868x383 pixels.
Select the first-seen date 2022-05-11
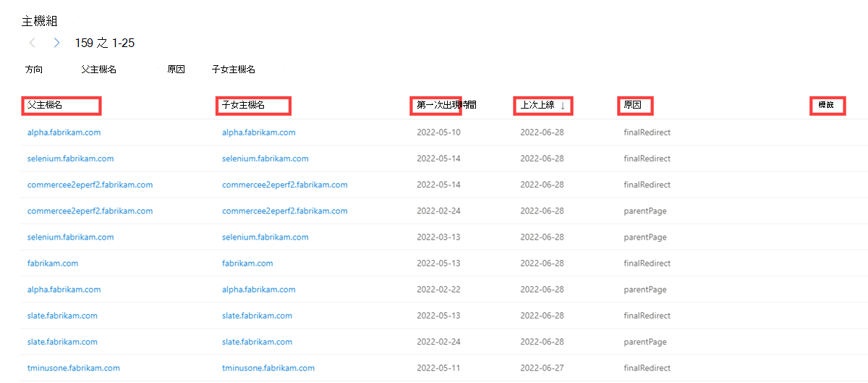(x=438, y=368)
